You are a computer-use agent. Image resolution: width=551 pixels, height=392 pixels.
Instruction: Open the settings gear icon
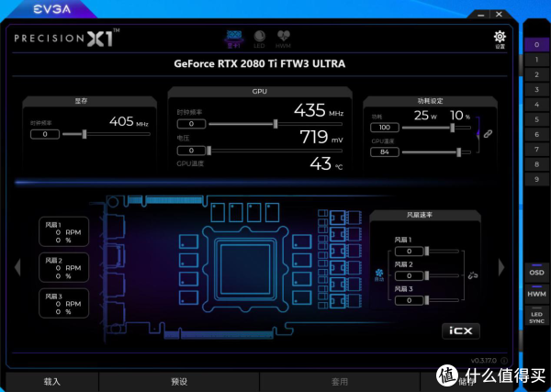500,37
